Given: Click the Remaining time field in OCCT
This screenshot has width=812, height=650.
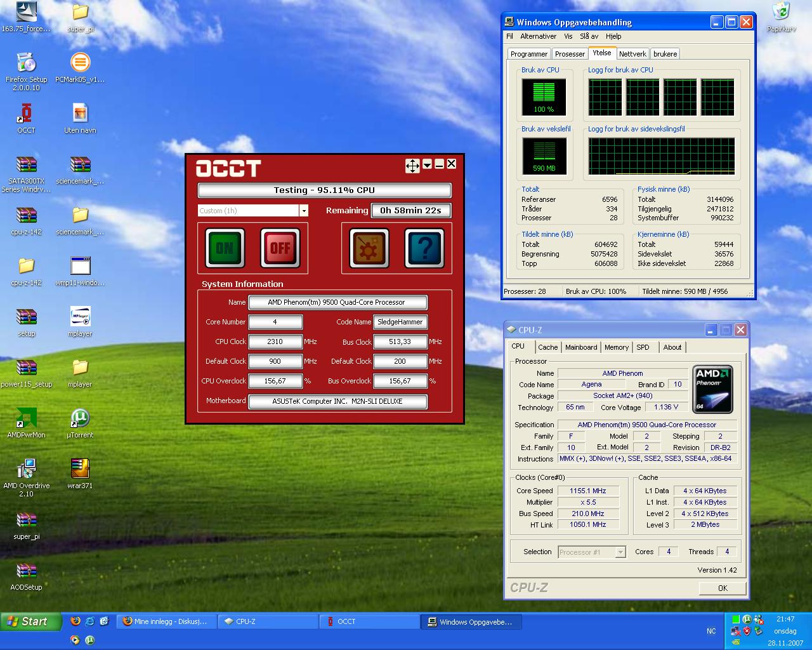Looking at the screenshot, I should click(x=410, y=210).
